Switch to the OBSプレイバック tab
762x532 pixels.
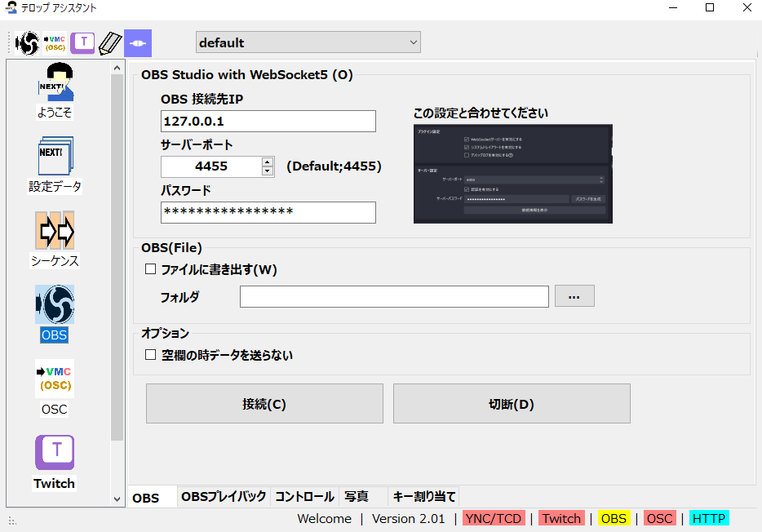pyautogui.click(x=224, y=496)
